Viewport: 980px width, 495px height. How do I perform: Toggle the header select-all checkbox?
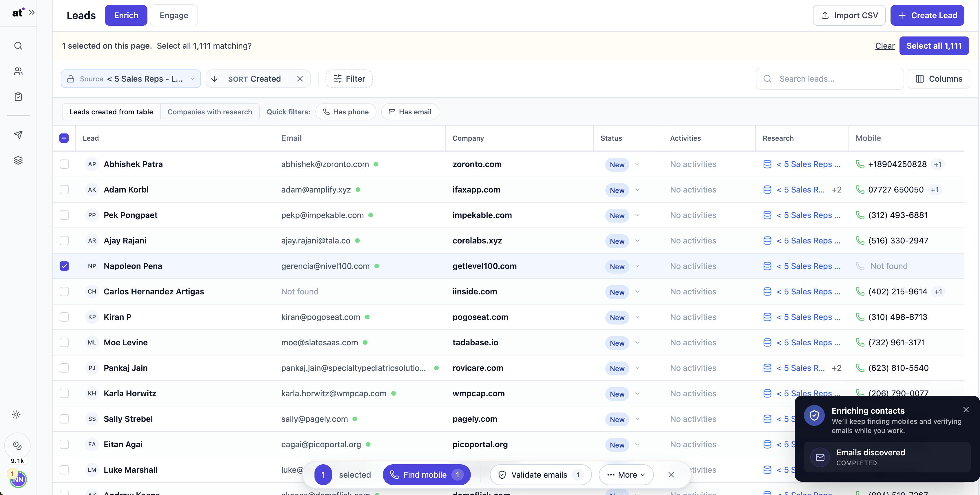click(64, 138)
